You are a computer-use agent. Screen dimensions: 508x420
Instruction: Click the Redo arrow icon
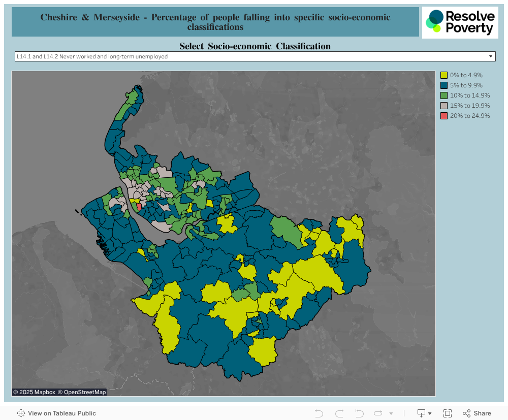point(339,413)
